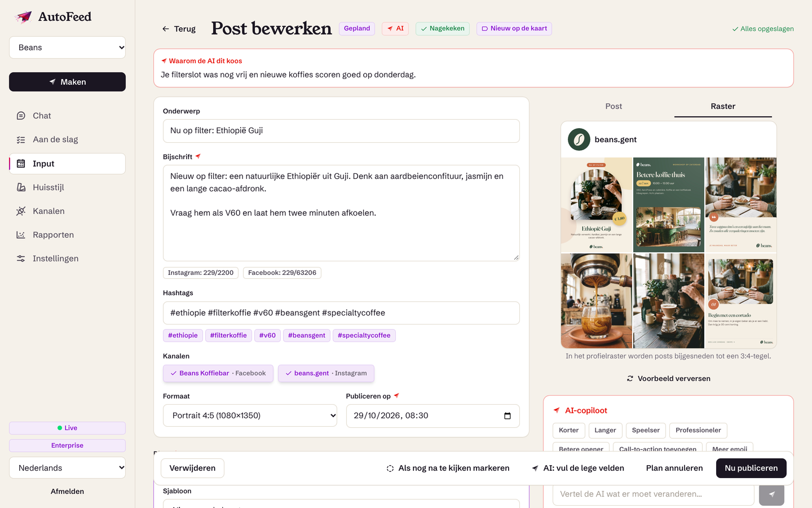The image size is (812, 508).
Task: Open the Begin met een cortado thumbnail
Action: [x=741, y=301]
